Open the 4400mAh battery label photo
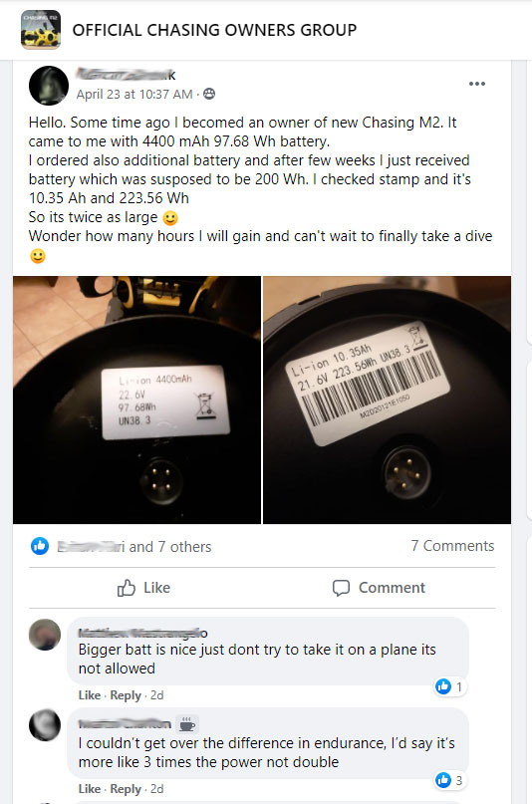This screenshot has width=532, height=804. tap(136, 400)
